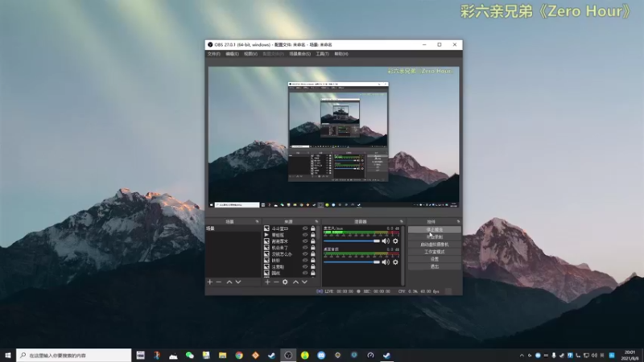Open the 场景集合(S) menu
Image resolution: width=644 pixels, height=362 pixels.
(x=299, y=54)
